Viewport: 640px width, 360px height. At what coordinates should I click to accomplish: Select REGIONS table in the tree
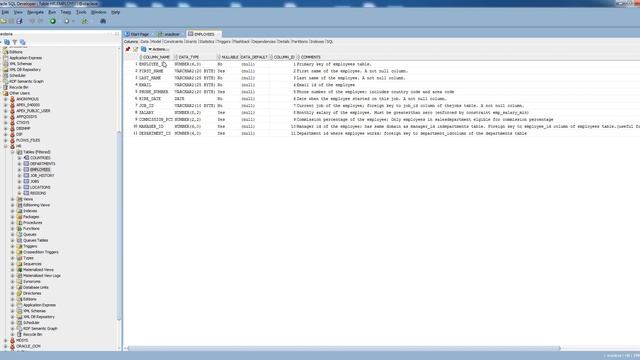(x=38, y=193)
